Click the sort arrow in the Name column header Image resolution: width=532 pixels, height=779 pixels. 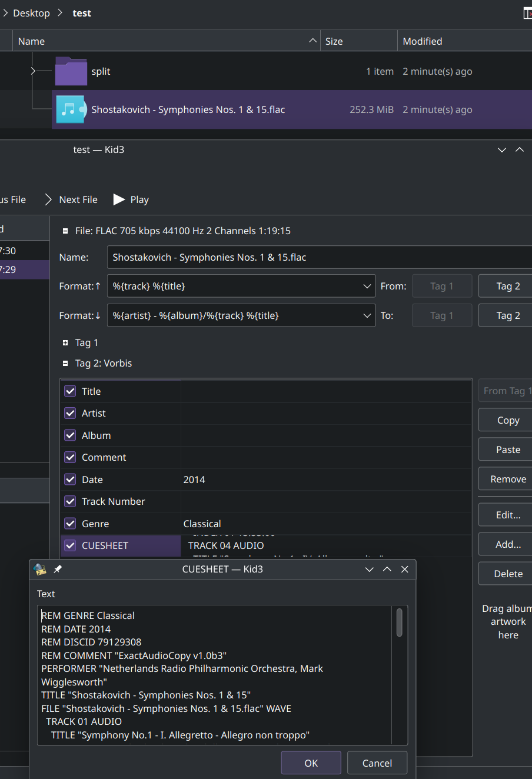pyautogui.click(x=312, y=41)
